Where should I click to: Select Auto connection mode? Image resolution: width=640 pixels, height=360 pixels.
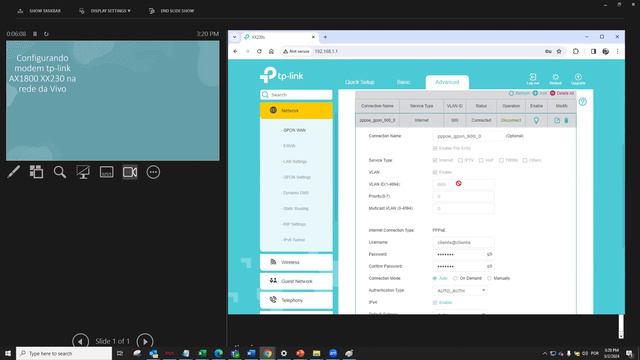pos(435,278)
